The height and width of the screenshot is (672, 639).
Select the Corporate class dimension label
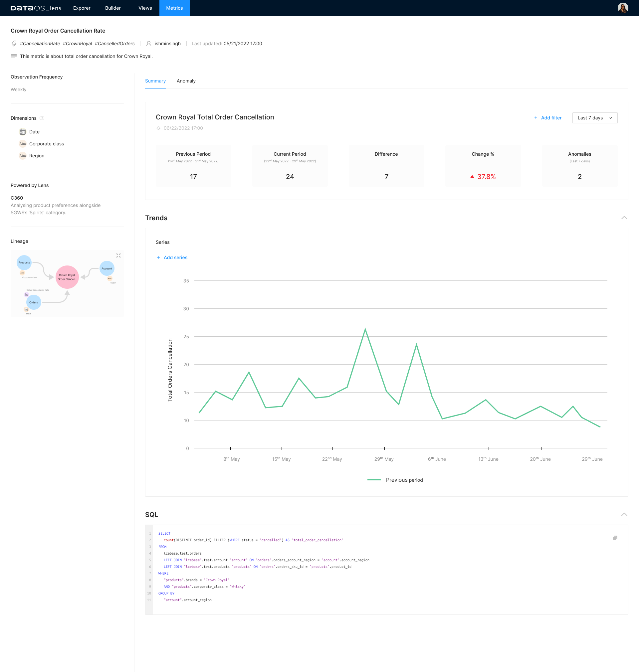coord(47,144)
